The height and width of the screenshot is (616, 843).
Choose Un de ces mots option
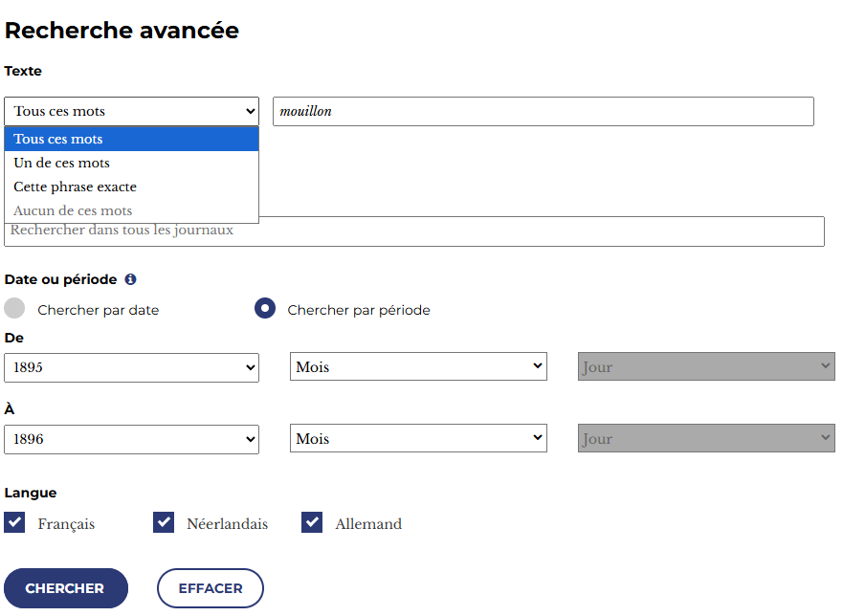132,163
